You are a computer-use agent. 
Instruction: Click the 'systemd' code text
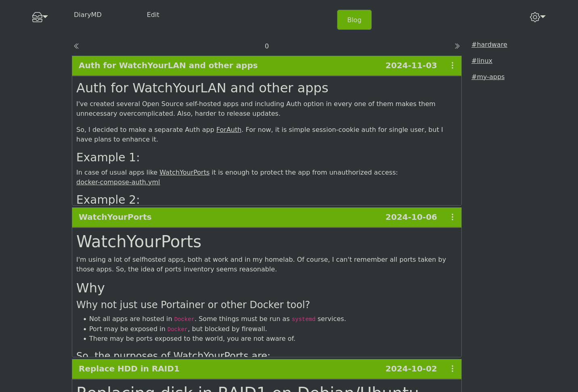point(304,319)
